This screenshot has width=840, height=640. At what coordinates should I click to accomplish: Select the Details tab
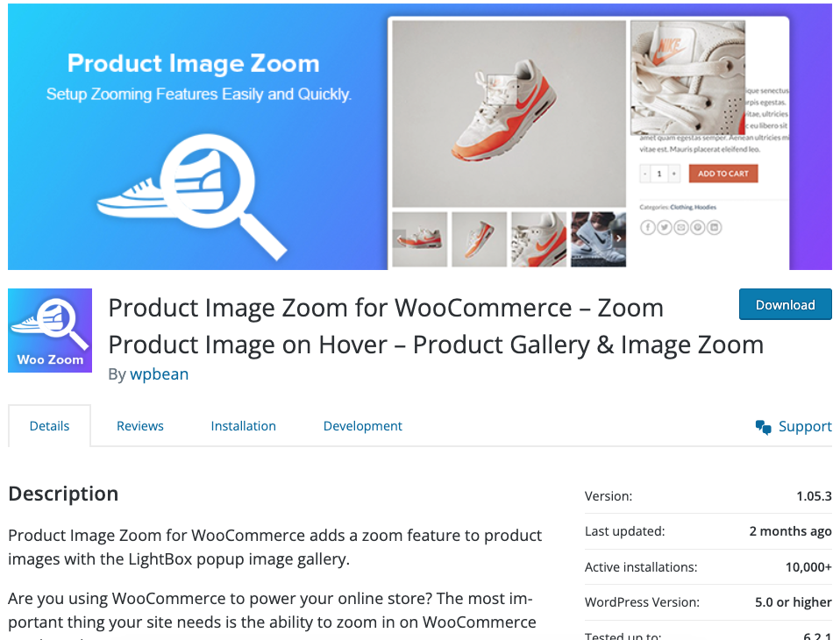[x=49, y=426]
